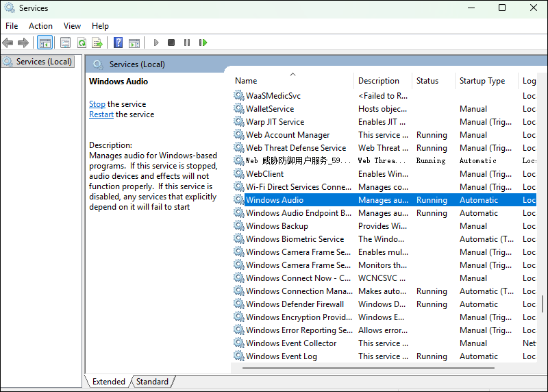Click '<Failed to R...' description of WaaSMedicSvc
548x392 pixels.
[383, 95]
